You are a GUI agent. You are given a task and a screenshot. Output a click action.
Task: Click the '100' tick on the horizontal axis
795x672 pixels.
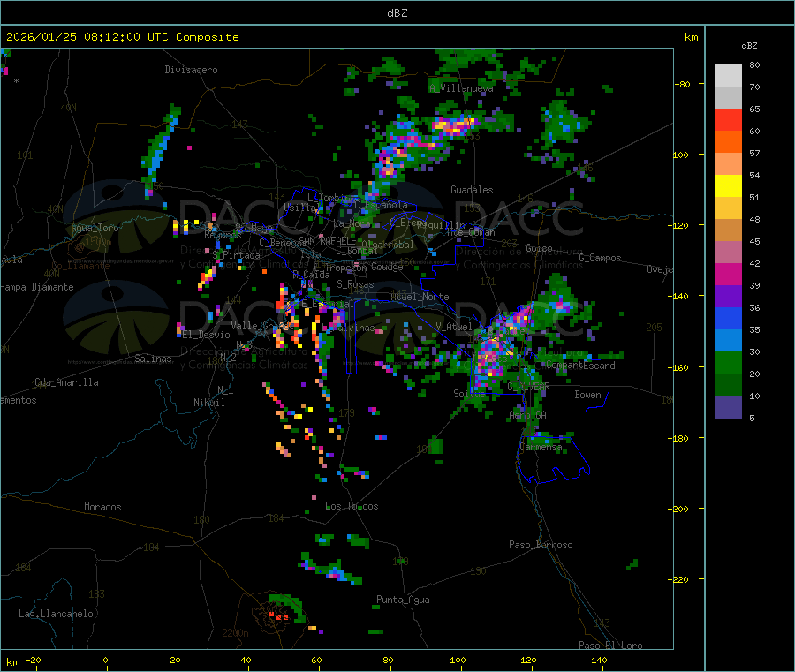tap(458, 660)
